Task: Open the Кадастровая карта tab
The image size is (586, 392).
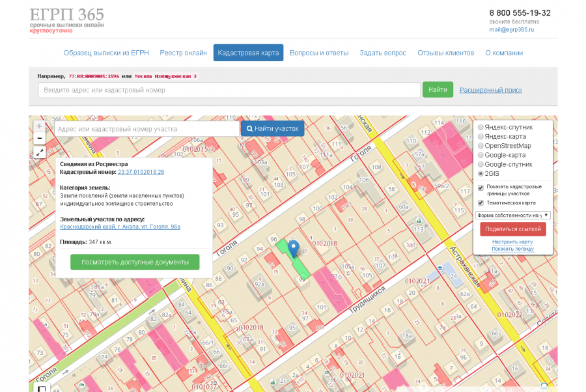Action: [248, 53]
